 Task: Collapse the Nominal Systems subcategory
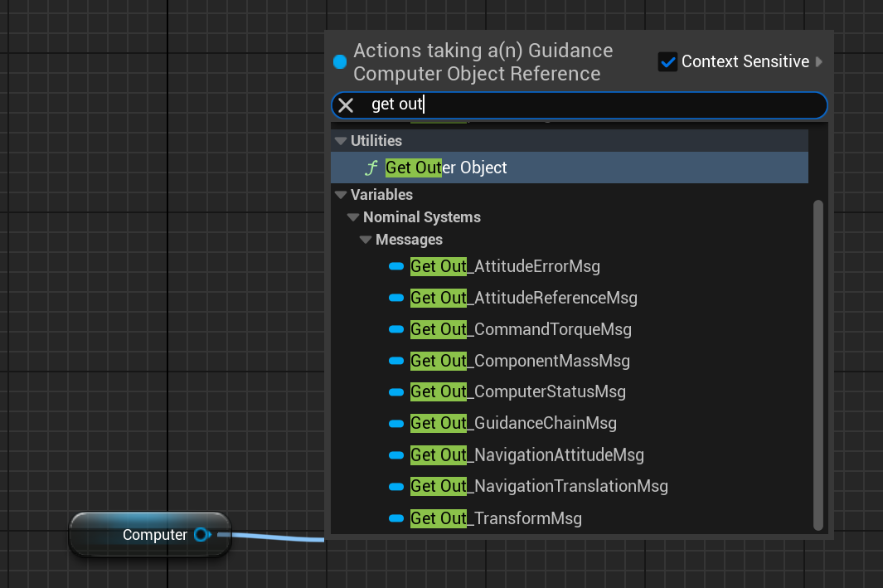click(x=353, y=217)
